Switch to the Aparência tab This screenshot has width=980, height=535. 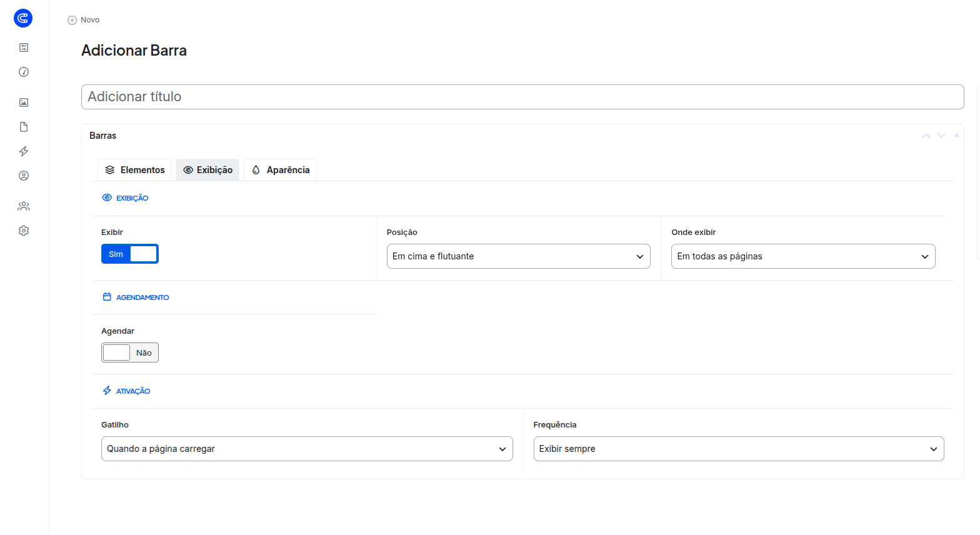click(x=280, y=170)
